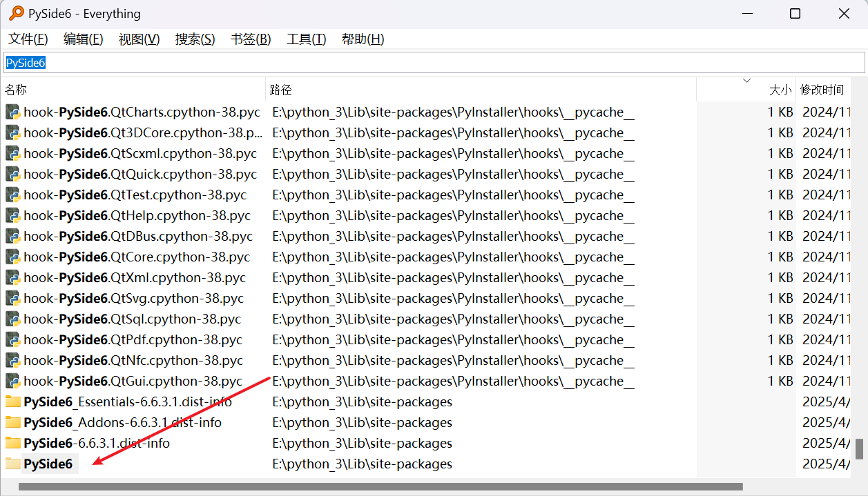Click the Everything magnifier icon in title bar

(15, 13)
